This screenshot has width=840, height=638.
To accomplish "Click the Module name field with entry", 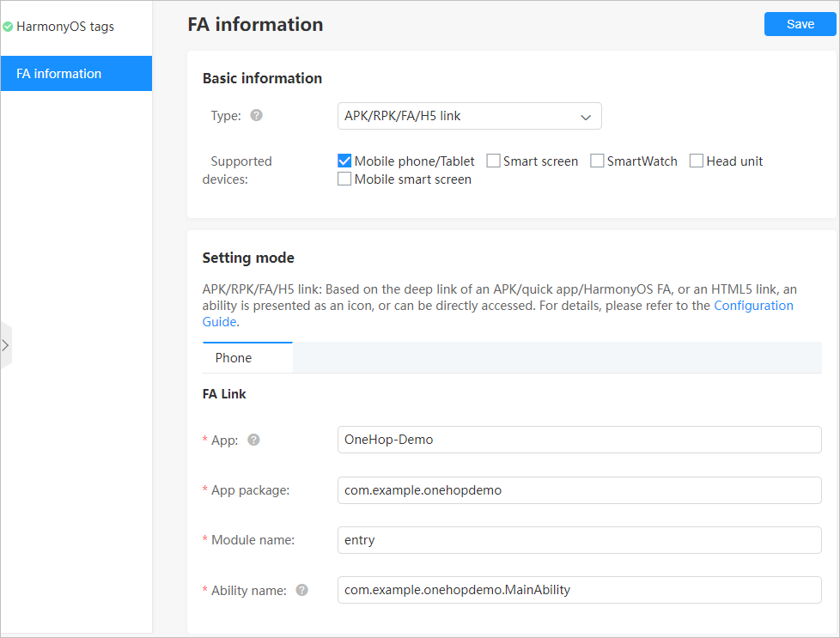I will pos(579,540).
